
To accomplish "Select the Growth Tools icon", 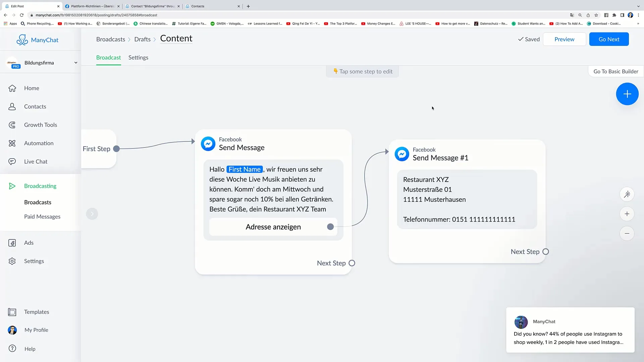I will click(12, 125).
